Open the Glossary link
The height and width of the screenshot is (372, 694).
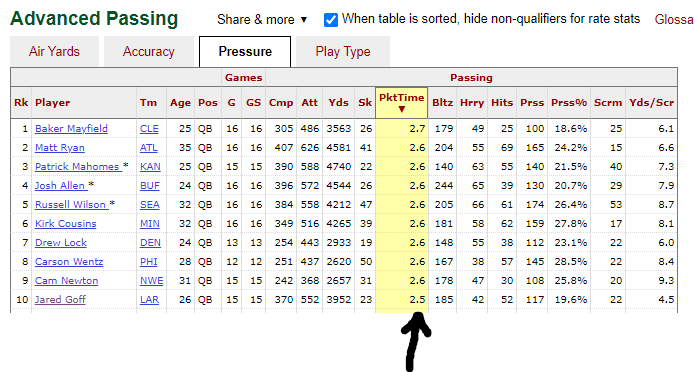pos(674,19)
